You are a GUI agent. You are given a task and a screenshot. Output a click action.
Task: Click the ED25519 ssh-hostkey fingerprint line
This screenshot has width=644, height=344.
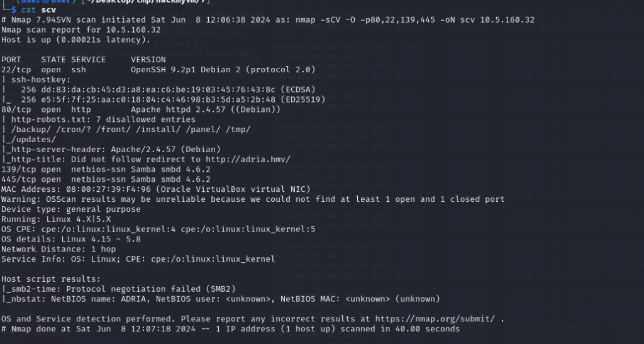[164, 99]
